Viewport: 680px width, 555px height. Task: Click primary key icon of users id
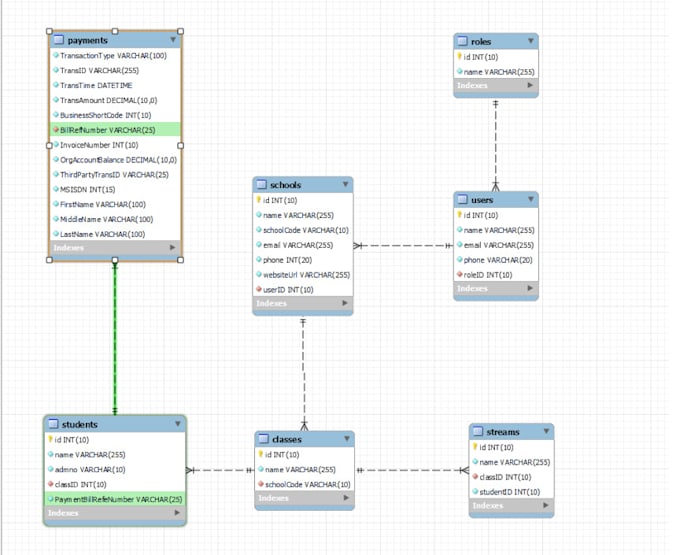(x=459, y=215)
